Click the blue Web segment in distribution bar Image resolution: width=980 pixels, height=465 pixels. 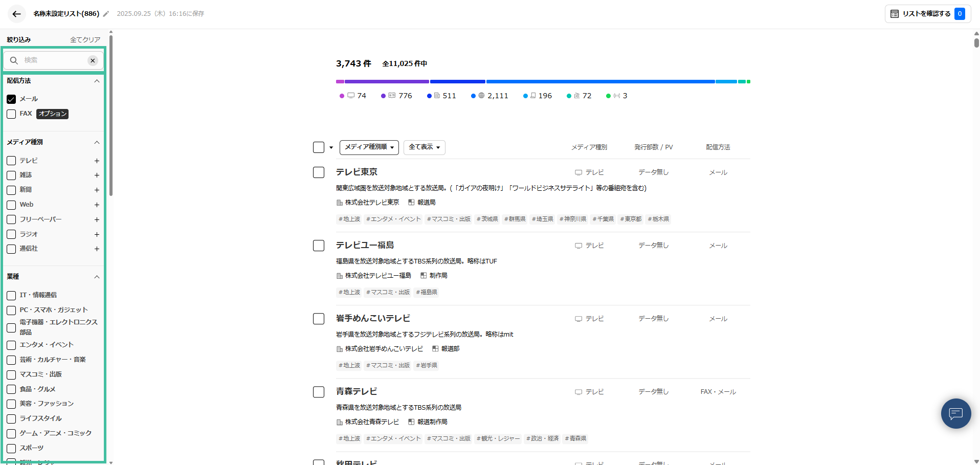(x=600, y=81)
